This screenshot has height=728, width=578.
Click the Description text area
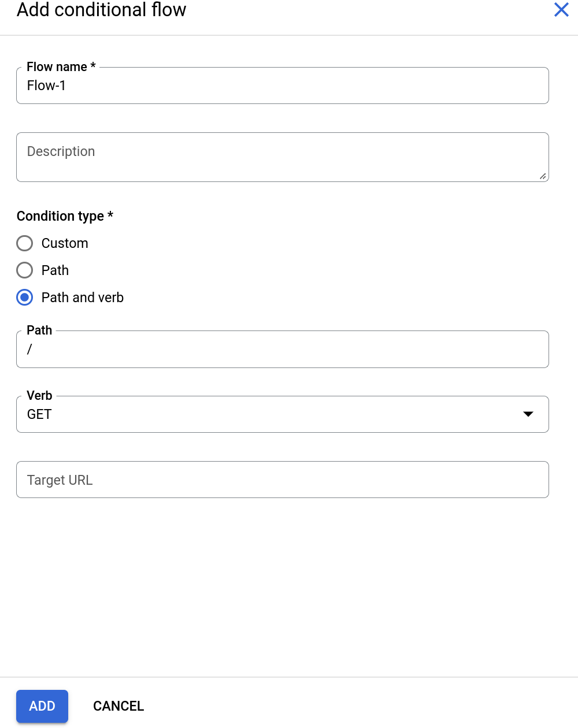282,157
